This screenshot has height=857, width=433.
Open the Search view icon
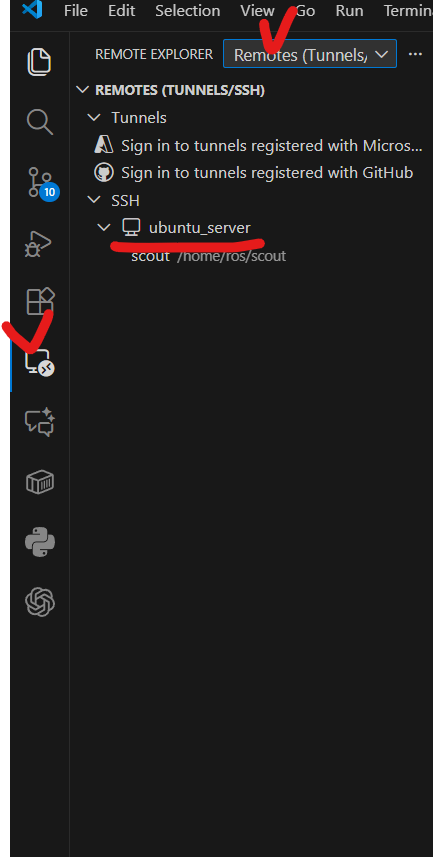pyautogui.click(x=39, y=121)
